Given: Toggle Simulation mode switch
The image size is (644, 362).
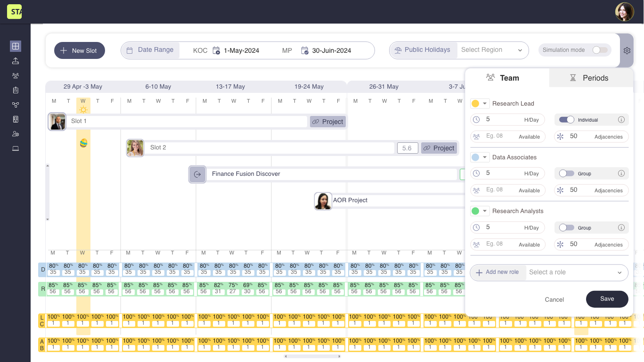Looking at the screenshot, I should (x=600, y=50).
